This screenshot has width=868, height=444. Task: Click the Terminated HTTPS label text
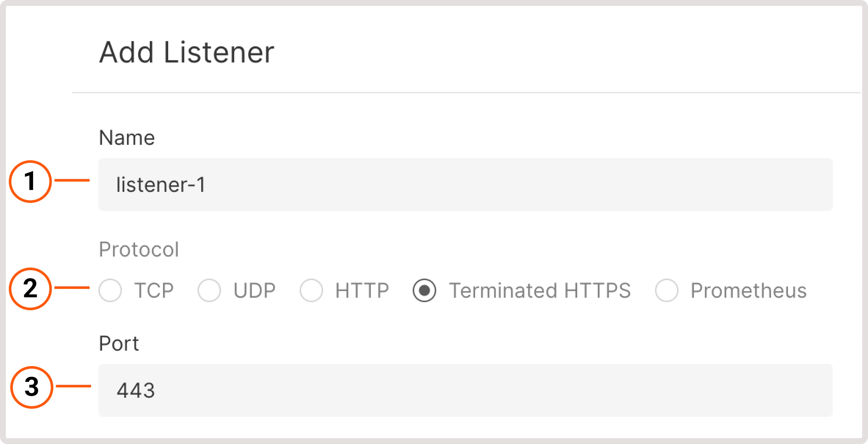(540, 290)
